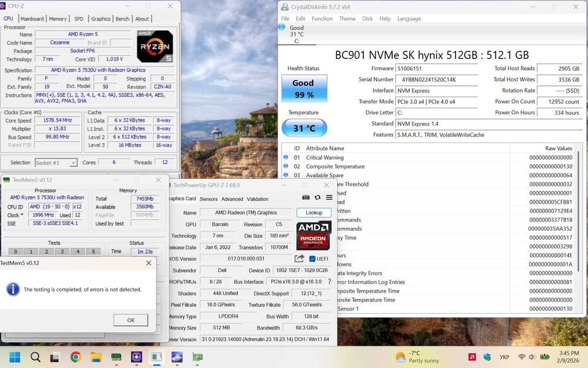Click the Specification field in CPU-Z
The width and height of the screenshot is (588, 368).
[x=104, y=70]
